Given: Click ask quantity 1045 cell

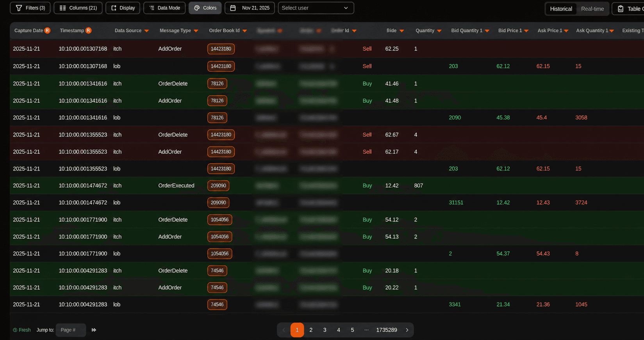Looking at the screenshot, I should click(581, 304).
